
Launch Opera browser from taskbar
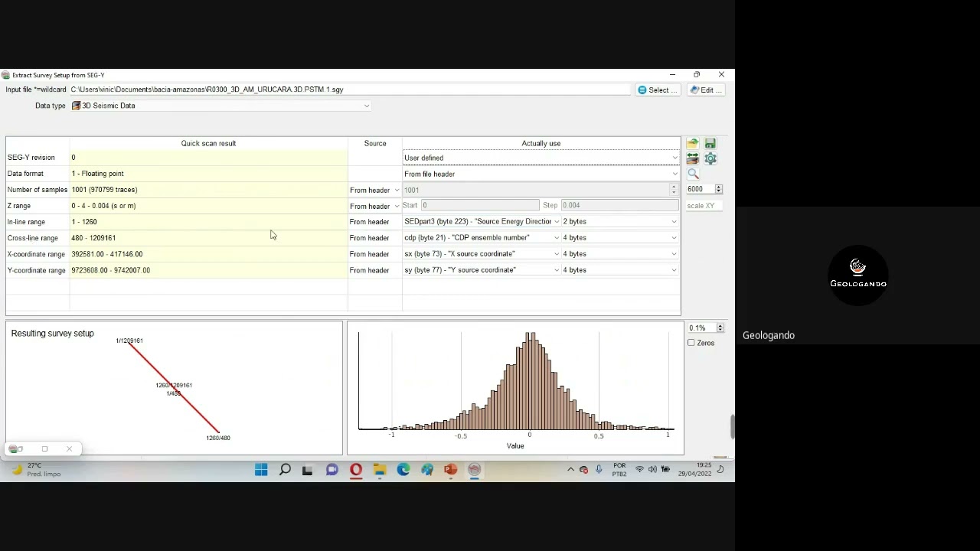point(356,469)
